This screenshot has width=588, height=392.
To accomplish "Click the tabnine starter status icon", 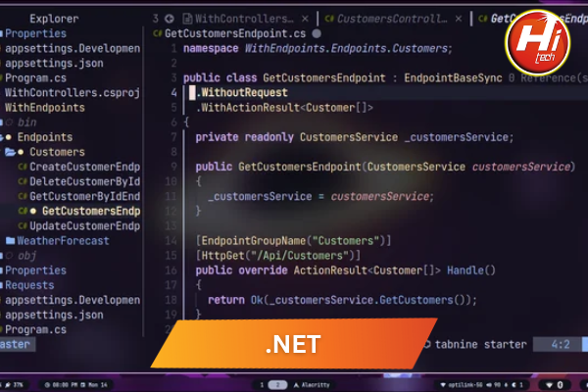I will pos(427,344).
